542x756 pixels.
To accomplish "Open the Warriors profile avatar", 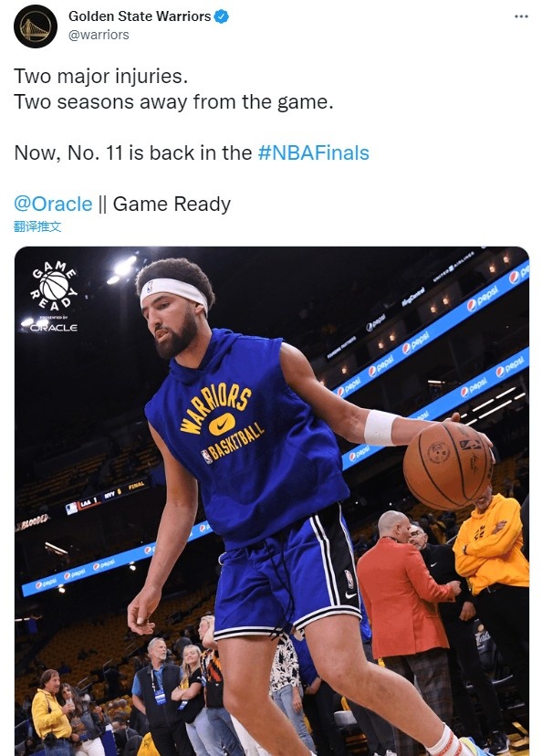I will point(36,26).
